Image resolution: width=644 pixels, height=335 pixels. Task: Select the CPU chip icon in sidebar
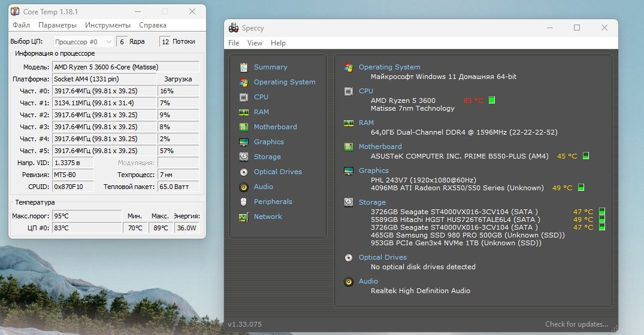[244, 97]
